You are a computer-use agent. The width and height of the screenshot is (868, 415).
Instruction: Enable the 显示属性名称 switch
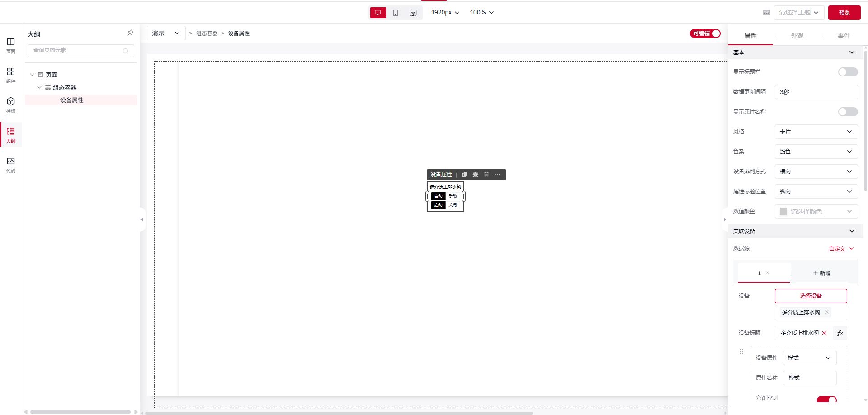click(848, 112)
